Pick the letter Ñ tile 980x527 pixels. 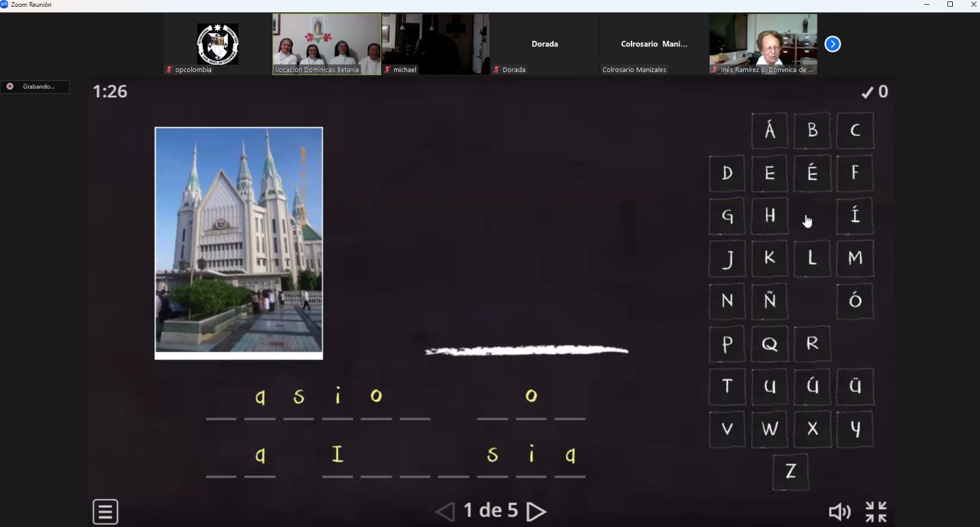pyautogui.click(x=770, y=301)
